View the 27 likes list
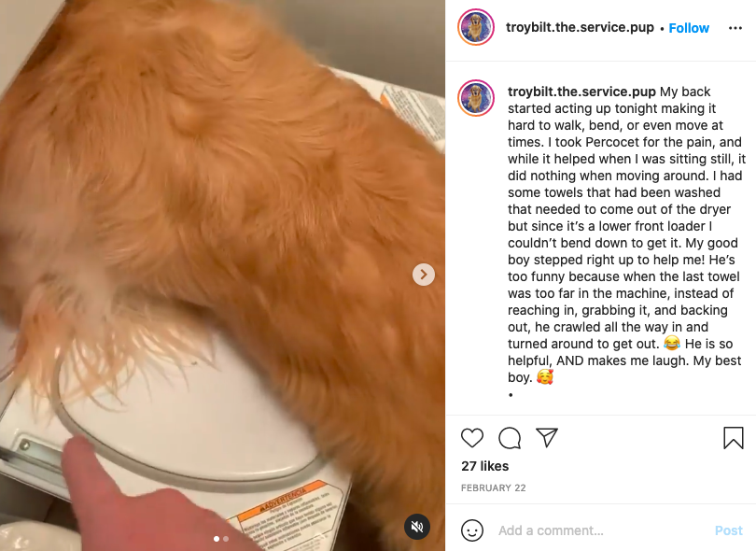756x551 pixels. pyautogui.click(x=484, y=466)
